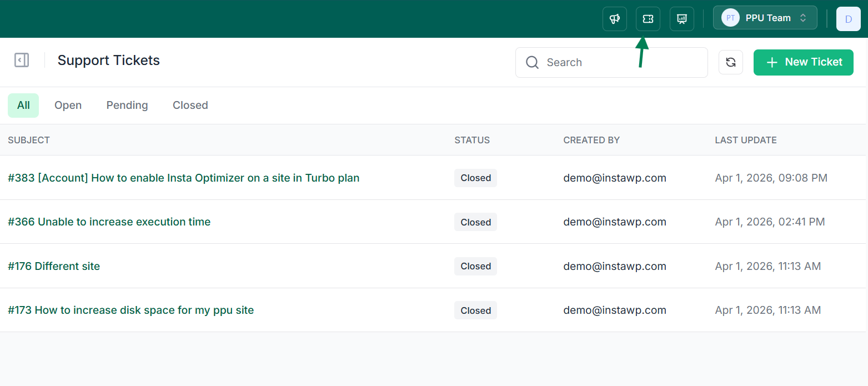This screenshot has height=386, width=868.
Task: Open ticket #176 Different site
Action: (x=54, y=266)
